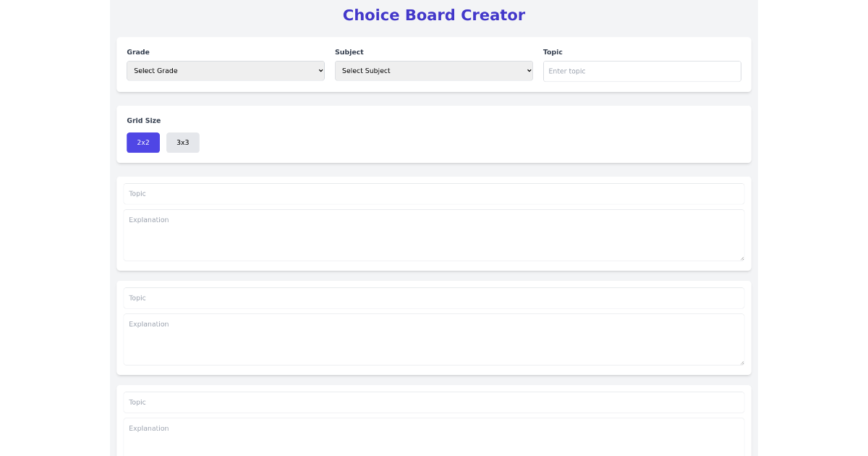Switch to the 3x3 grid size
Image resolution: width=868 pixels, height=456 pixels.
coord(182,142)
